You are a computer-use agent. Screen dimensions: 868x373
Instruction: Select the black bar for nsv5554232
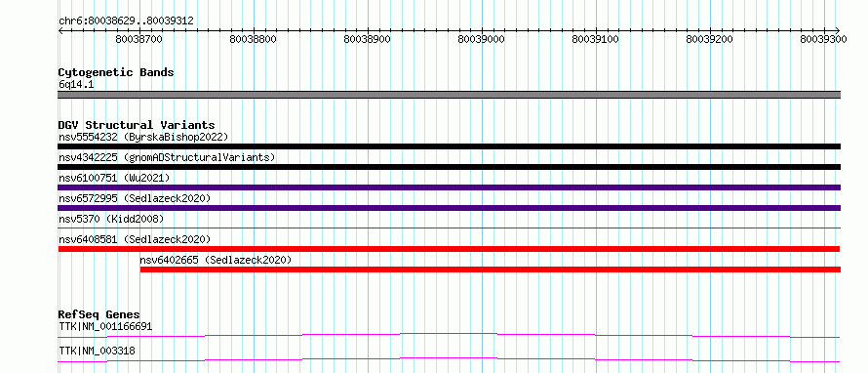click(x=449, y=146)
